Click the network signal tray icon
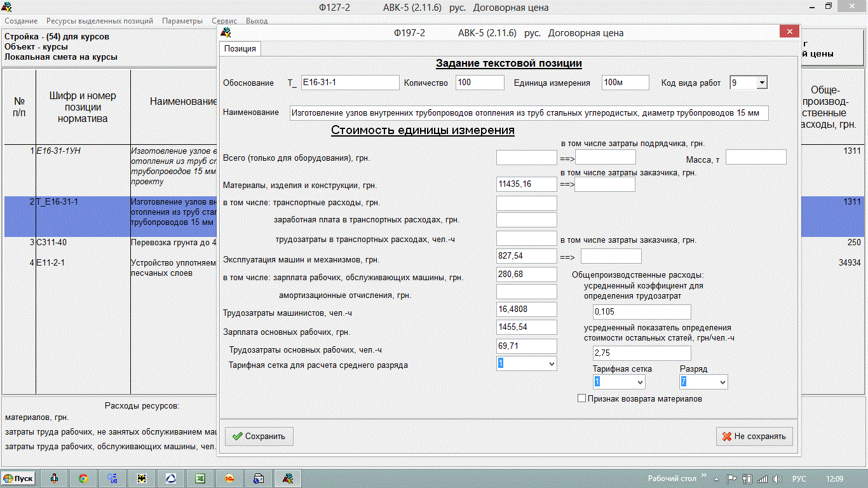The image size is (868, 488). [762, 478]
